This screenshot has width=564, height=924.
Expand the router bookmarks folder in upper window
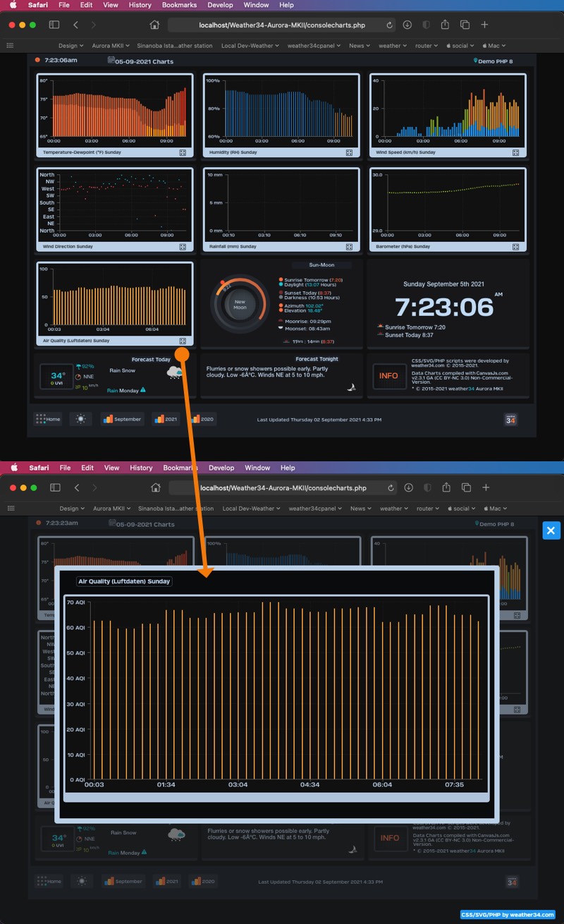(x=426, y=45)
